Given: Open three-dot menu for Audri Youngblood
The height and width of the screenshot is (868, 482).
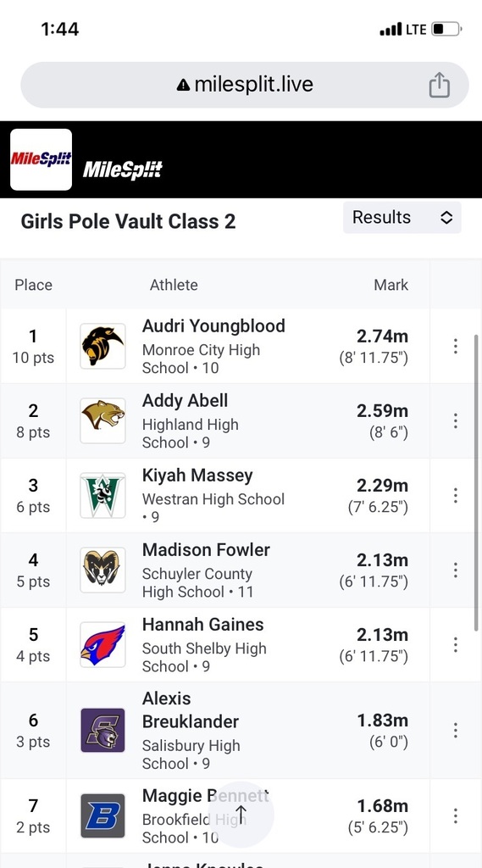Looking at the screenshot, I should pos(456,346).
